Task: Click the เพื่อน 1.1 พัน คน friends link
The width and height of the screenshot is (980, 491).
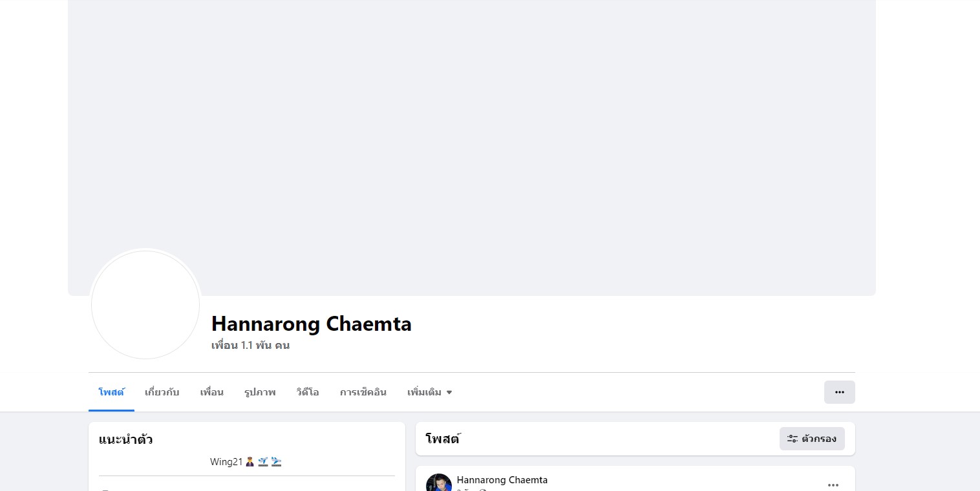Action: point(250,345)
